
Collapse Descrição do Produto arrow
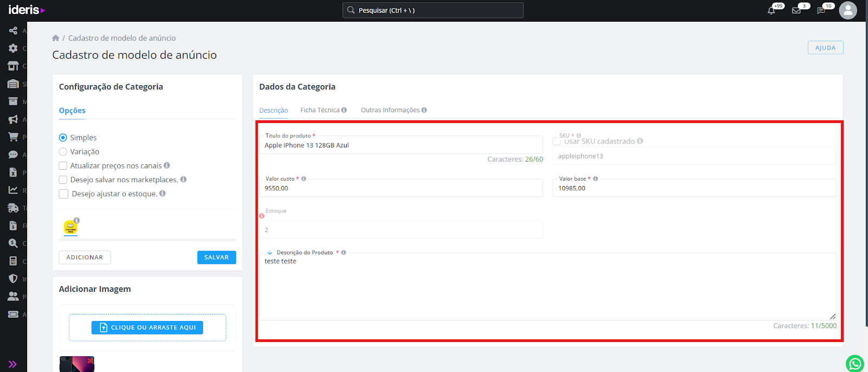(270, 253)
